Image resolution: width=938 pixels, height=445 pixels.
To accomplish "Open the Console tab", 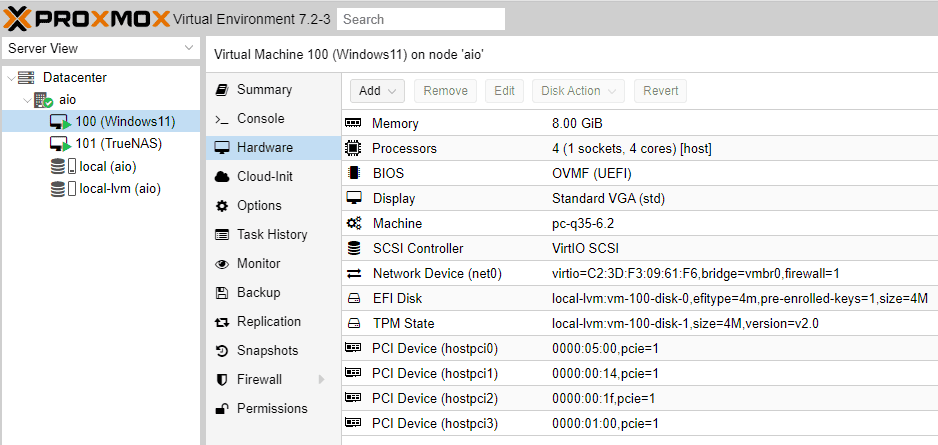I will click(273, 118).
